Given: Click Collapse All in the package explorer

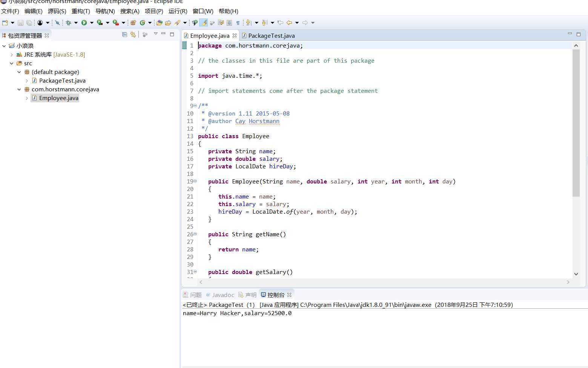Looking at the screenshot, I should [124, 34].
